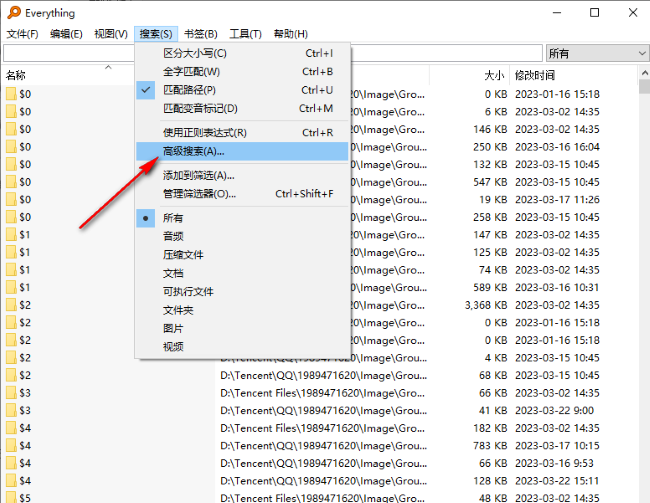Open the 所有 filter dropdown at top right
650x503 pixels.
pos(594,52)
